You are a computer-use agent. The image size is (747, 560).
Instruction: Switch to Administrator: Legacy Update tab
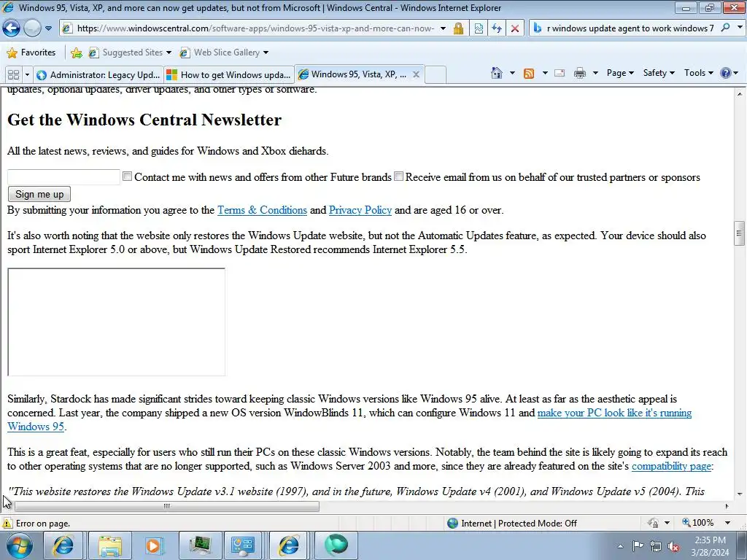[98, 75]
